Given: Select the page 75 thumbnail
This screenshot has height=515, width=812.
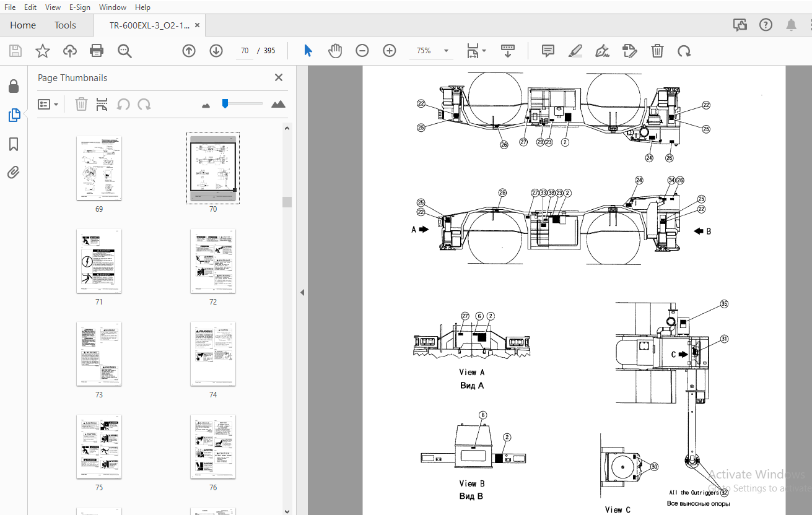Looking at the screenshot, I should tap(99, 447).
